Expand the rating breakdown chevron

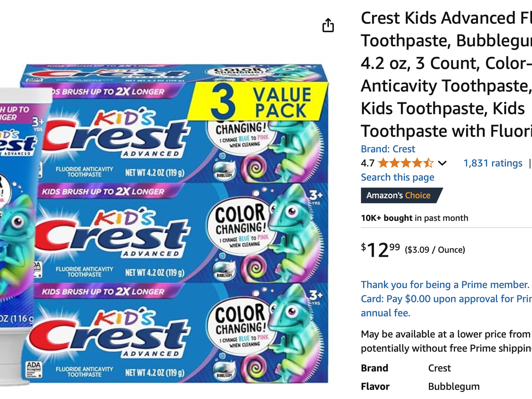click(442, 163)
